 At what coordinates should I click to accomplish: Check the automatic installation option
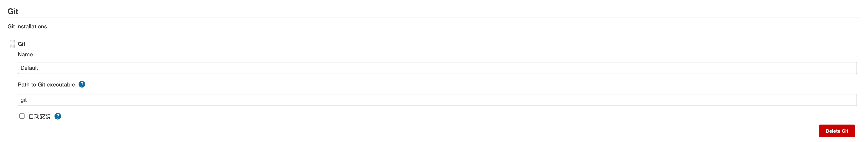(x=22, y=116)
